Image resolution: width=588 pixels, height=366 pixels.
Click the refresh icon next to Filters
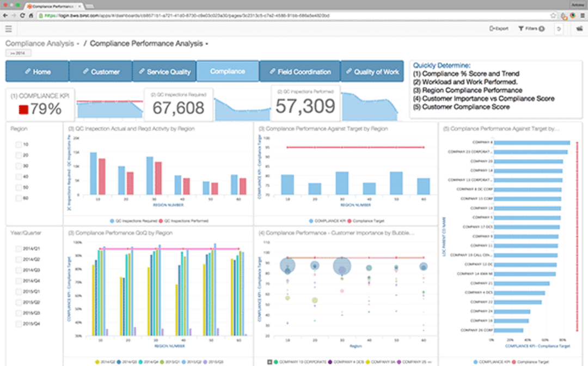[x=559, y=28]
